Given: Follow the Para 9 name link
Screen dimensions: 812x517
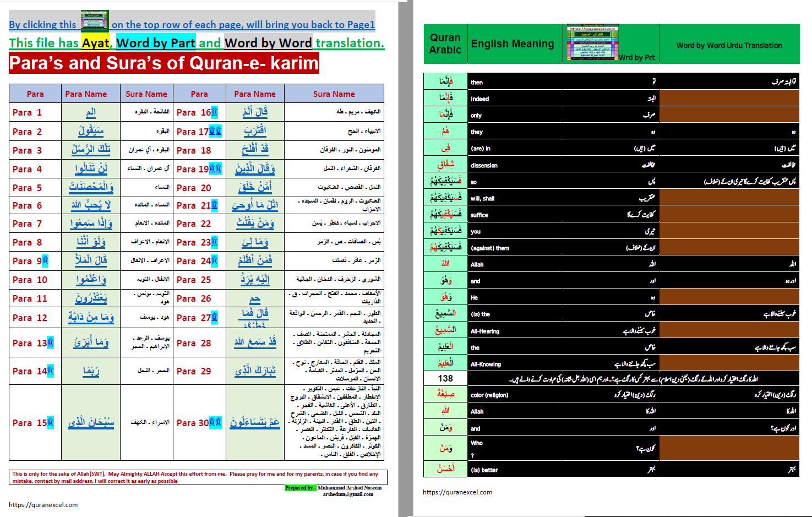Looking at the screenshot, I should [x=91, y=260].
